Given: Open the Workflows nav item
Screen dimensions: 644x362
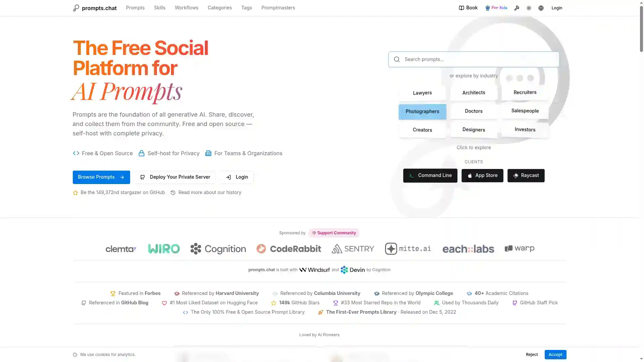Looking at the screenshot, I should click(186, 8).
